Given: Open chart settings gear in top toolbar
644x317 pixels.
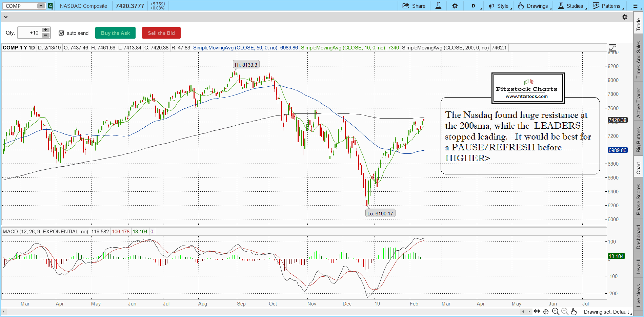Looking at the screenshot, I should (455, 6).
